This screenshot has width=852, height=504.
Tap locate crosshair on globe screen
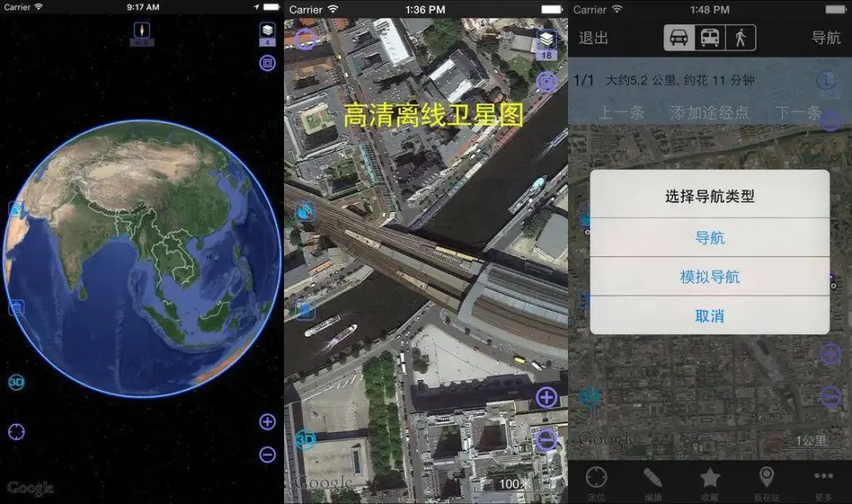point(17,431)
